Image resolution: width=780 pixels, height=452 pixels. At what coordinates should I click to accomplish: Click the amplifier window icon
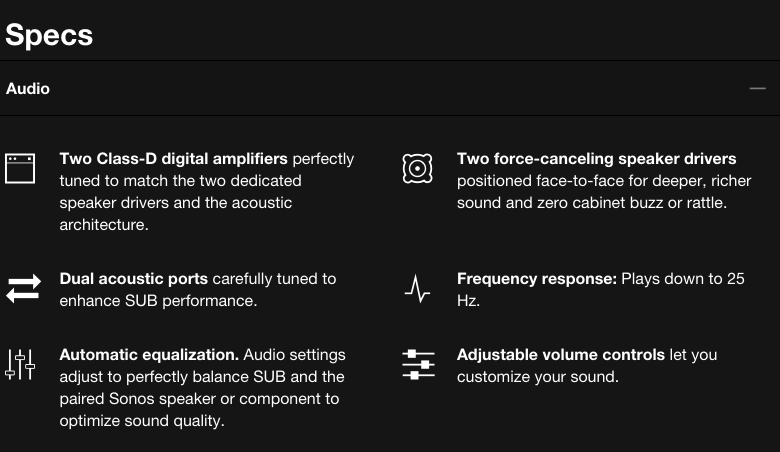tap(20, 169)
